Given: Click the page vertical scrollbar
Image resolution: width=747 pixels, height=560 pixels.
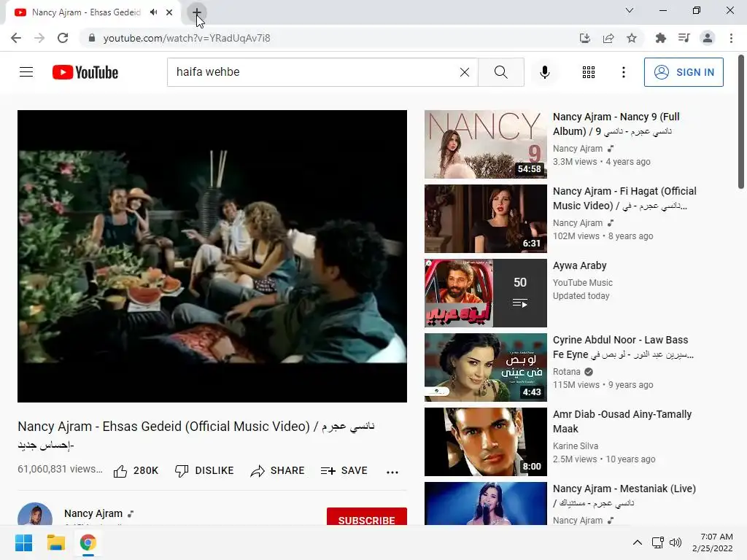Looking at the screenshot, I should [x=741, y=122].
